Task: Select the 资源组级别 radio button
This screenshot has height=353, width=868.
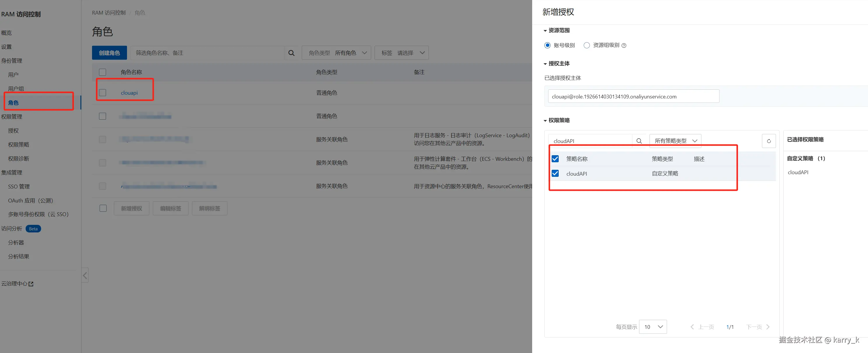Action: pos(587,45)
